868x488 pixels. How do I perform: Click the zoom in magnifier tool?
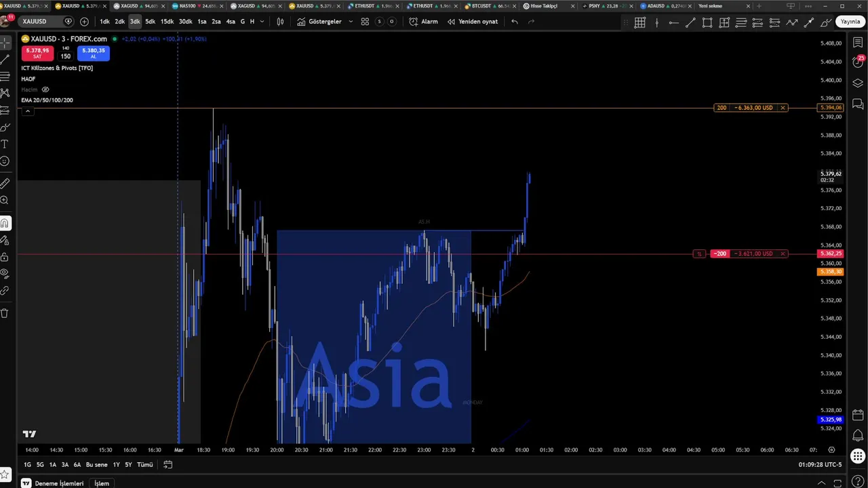coord(5,201)
